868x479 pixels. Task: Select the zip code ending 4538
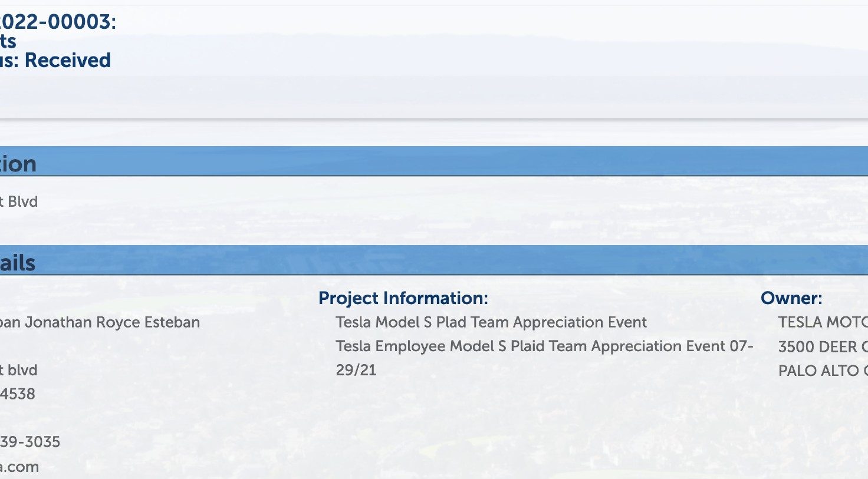point(18,394)
